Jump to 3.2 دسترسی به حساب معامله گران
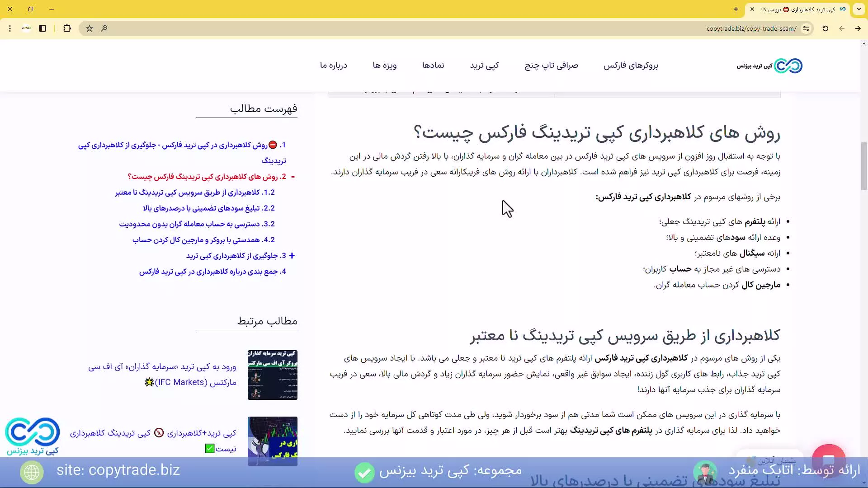This screenshot has height=488, width=868. pos(197,224)
